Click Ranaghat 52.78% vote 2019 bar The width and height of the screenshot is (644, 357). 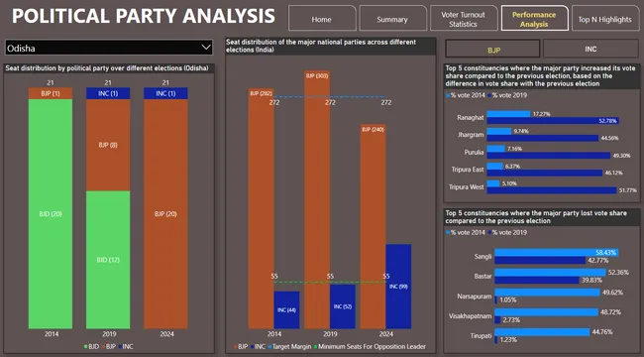coord(553,121)
